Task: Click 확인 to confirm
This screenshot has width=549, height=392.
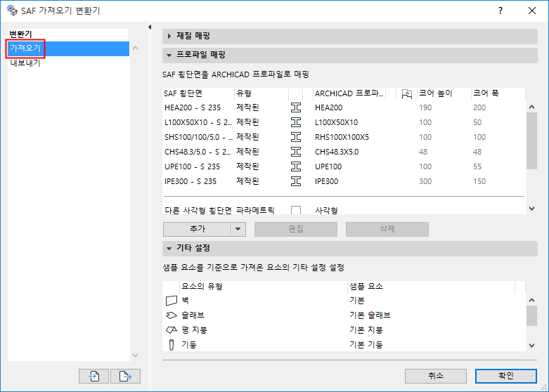Action: 506,376
